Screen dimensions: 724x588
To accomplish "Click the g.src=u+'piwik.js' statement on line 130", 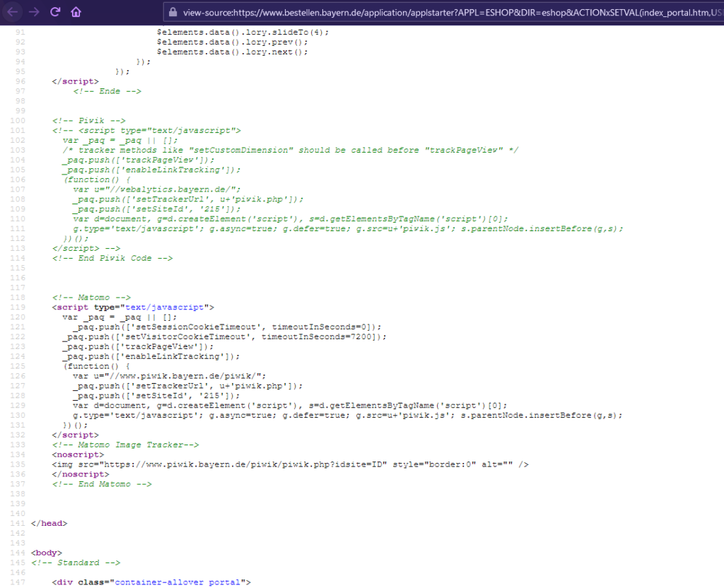I will 347,416.
